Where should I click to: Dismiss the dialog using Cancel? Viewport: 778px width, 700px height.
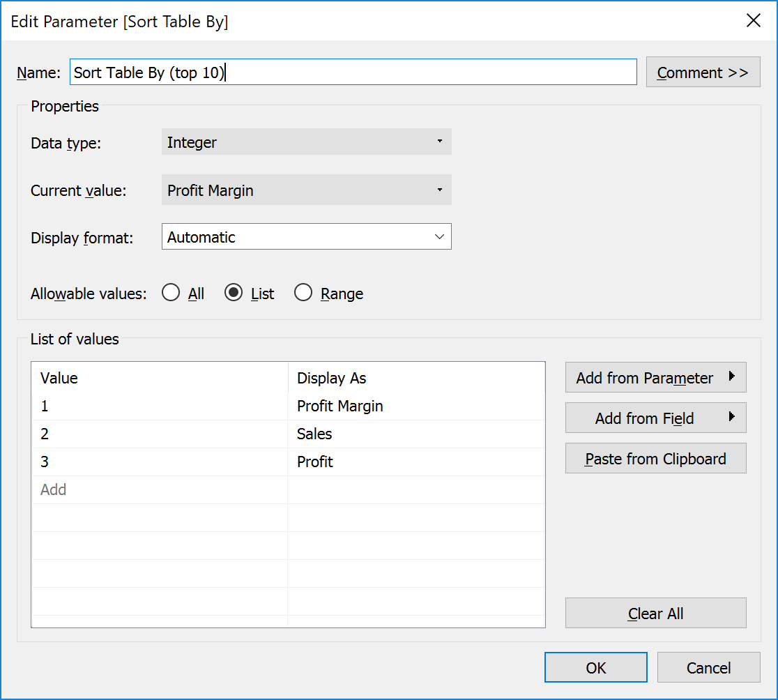tap(709, 667)
